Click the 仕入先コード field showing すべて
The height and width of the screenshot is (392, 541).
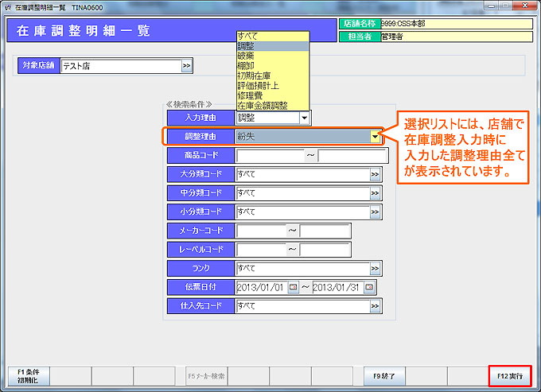pyautogui.click(x=303, y=306)
